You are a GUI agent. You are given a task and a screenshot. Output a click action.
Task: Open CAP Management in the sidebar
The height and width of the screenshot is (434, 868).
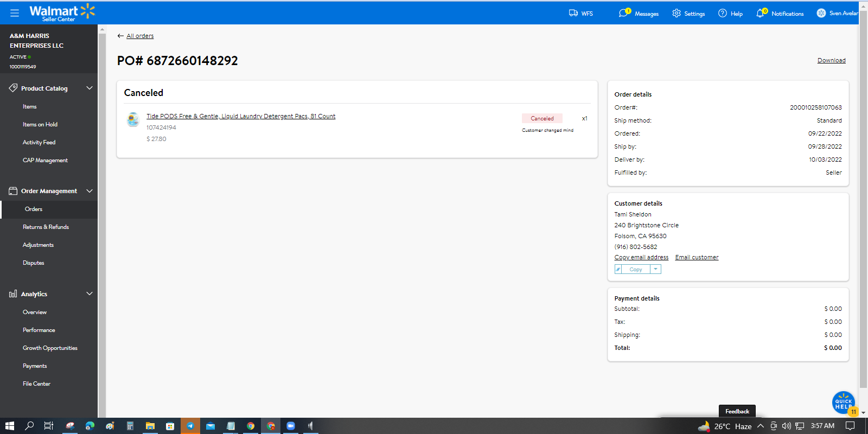[45, 160]
